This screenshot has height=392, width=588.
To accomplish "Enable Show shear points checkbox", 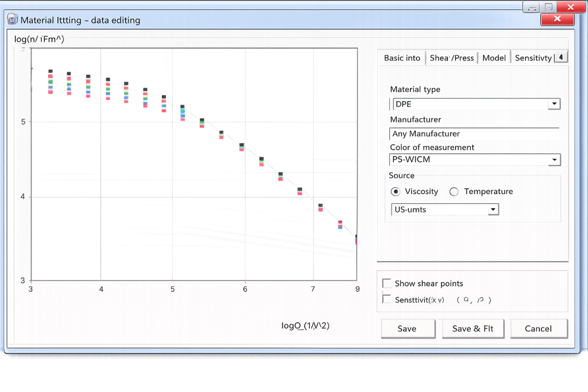I will click(x=386, y=284).
